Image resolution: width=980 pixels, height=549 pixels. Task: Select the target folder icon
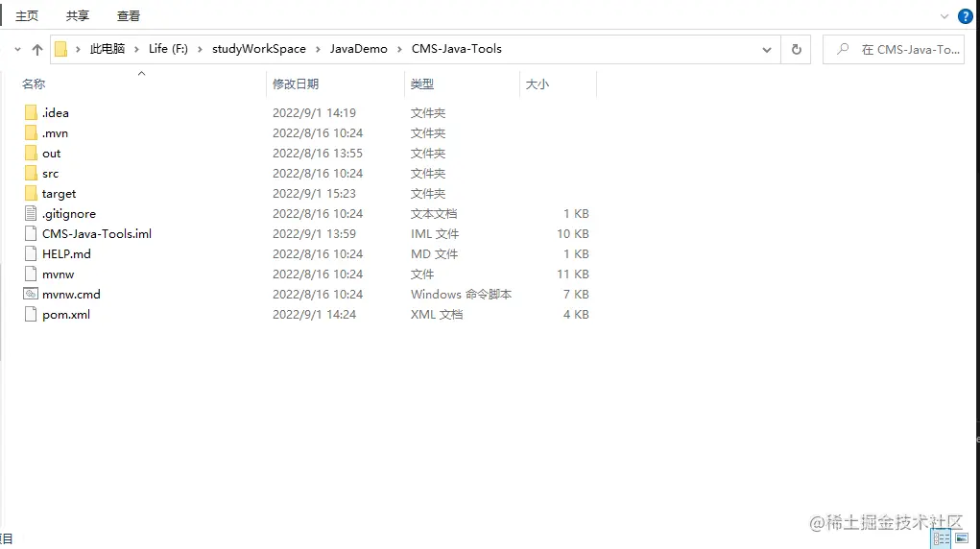click(x=31, y=193)
